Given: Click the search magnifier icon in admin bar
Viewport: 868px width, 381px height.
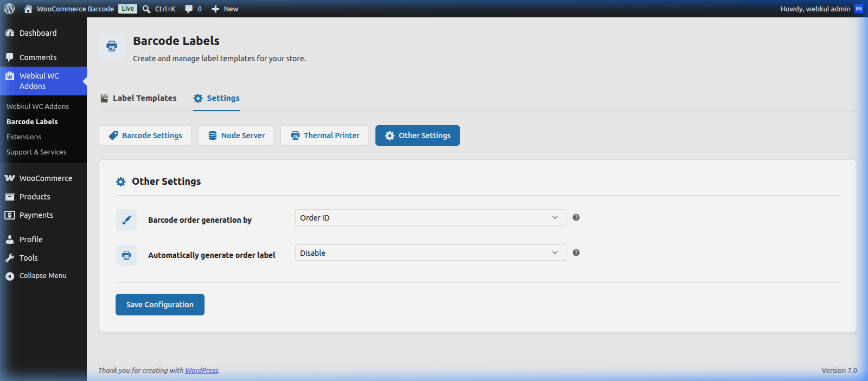Looking at the screenshot, I should pyautogui.click(x=146, y=9).
